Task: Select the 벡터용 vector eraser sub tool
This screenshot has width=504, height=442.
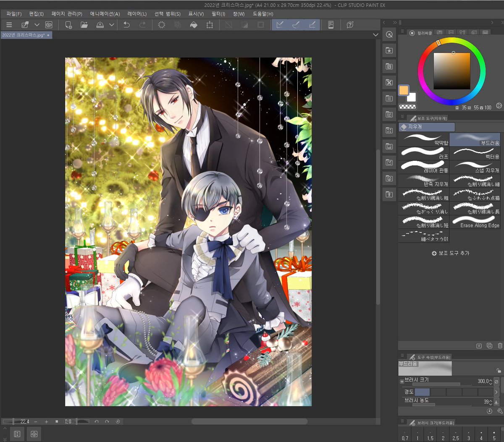Action: (x=475, y=153)
